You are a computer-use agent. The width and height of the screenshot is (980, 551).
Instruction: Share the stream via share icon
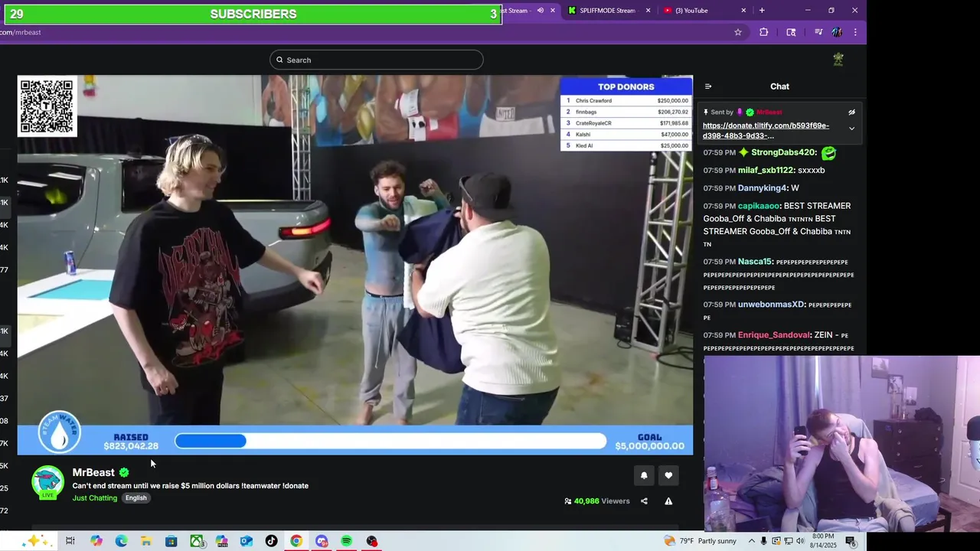[644, 501]
